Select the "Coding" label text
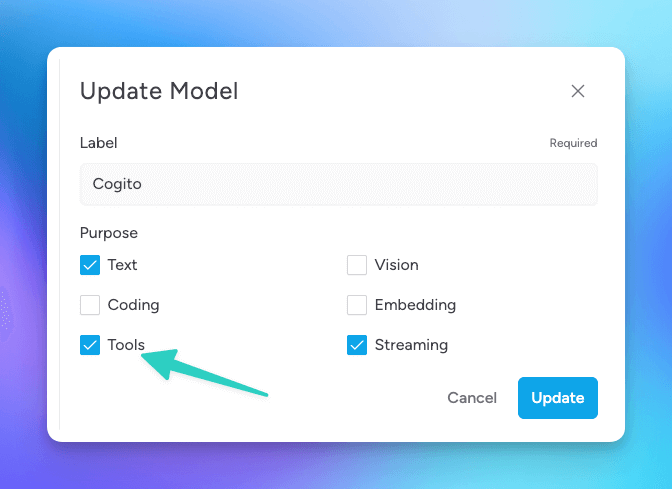672x489 pixels. pyautogui.click(x=133, y=305)
